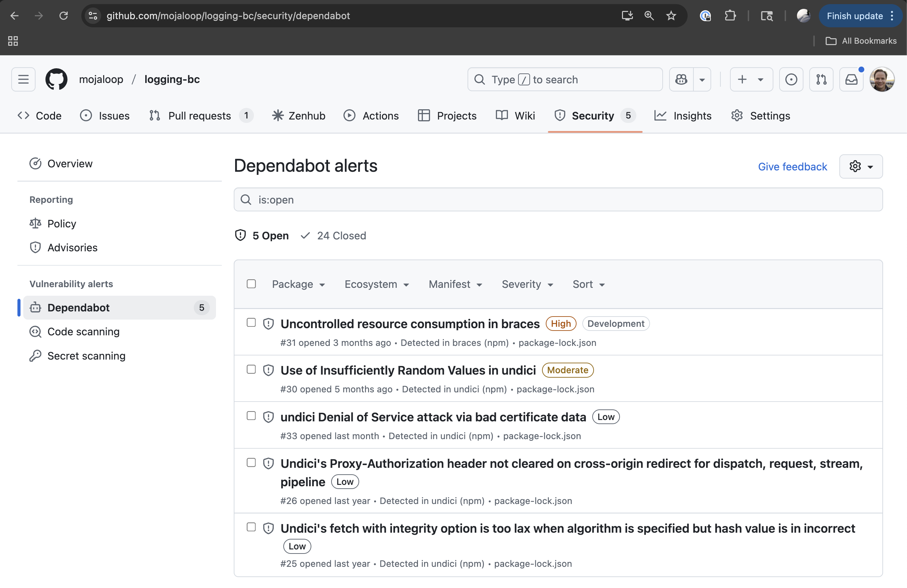
Task: Click the install app icon in address bar
Action: tap(627, 16)
